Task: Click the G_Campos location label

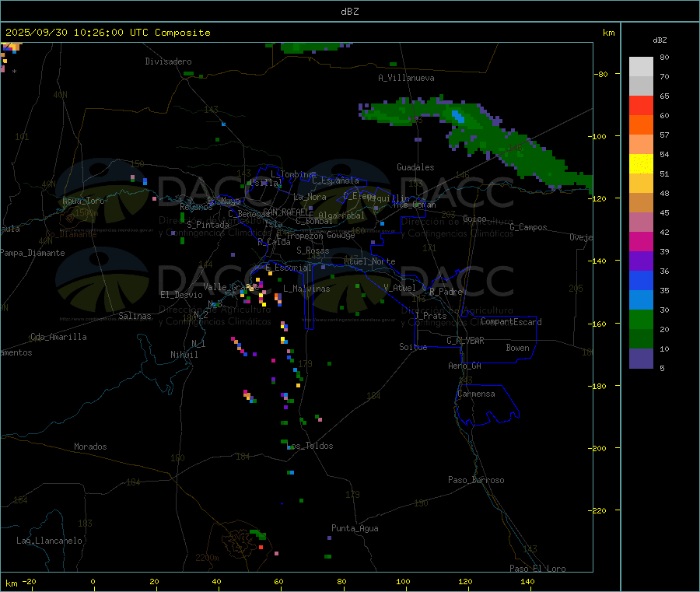Action: [529, 227]
